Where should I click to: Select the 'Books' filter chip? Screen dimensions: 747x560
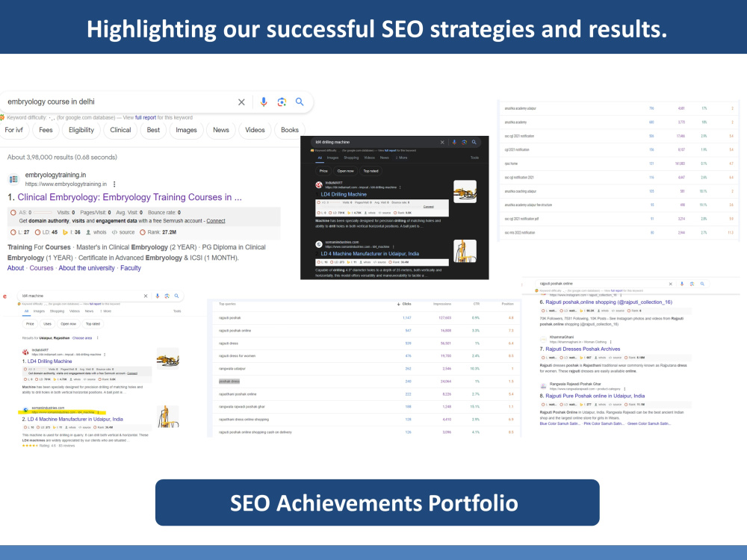[x=290, y=130]
